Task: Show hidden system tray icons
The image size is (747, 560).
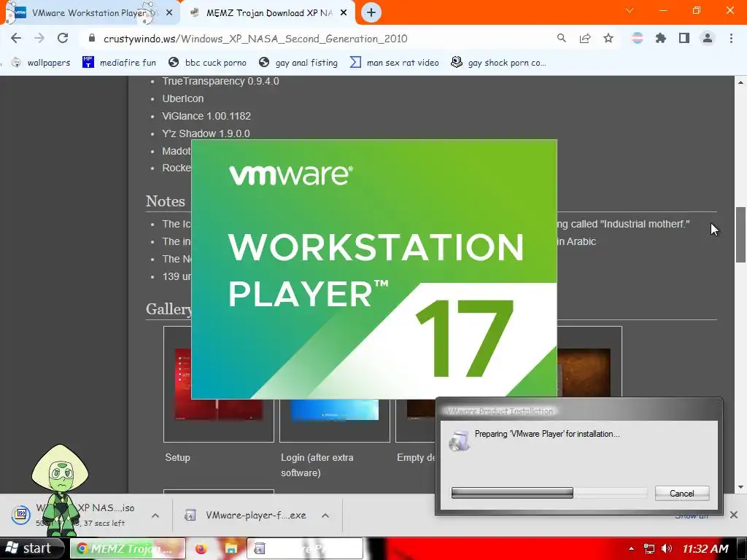Action: coord(631,549)
